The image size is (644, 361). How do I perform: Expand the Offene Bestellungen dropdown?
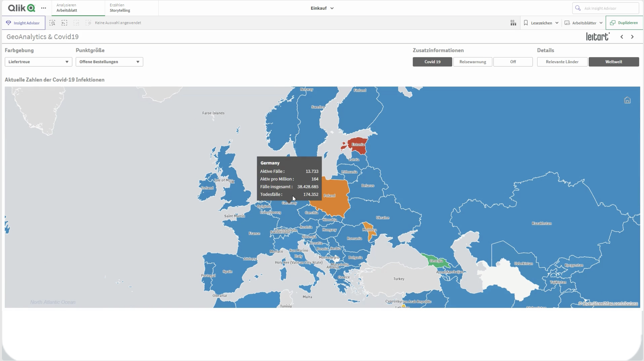pos(110,62)
